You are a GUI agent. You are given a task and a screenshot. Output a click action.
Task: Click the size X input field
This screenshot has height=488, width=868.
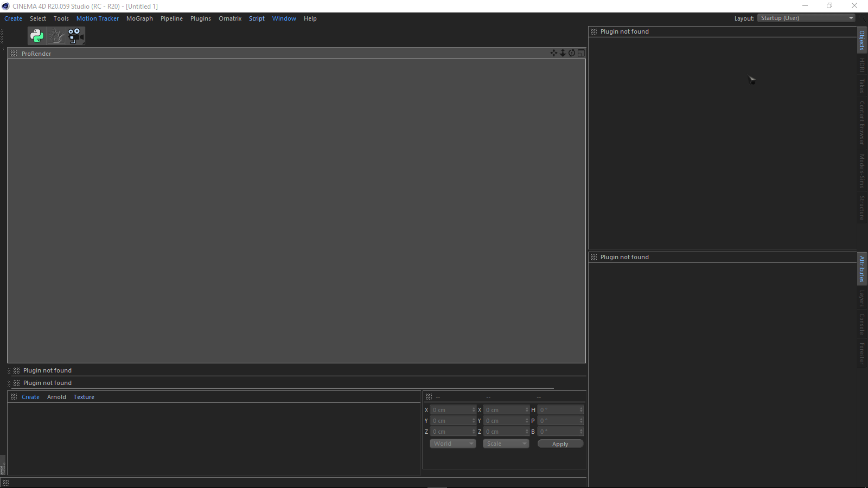pyautogui.click(x=506, y=410)
